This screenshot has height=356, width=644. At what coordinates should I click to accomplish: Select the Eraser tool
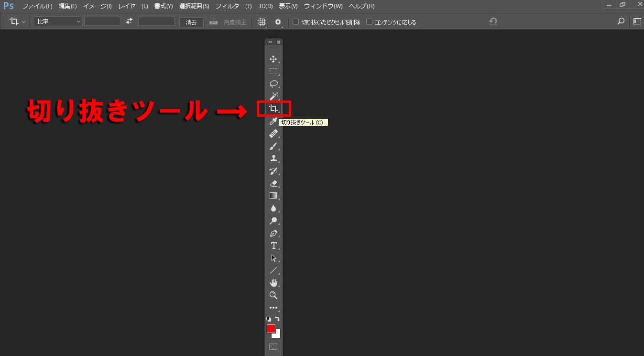(273, 183)
